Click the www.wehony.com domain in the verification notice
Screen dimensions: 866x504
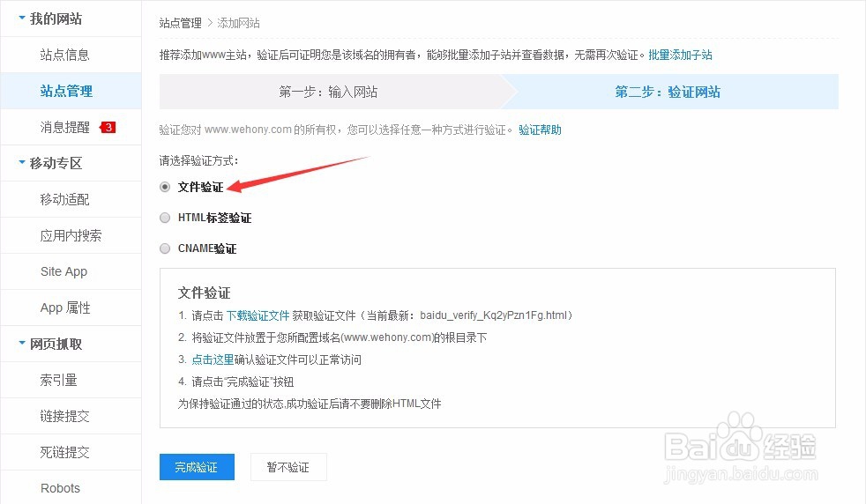(x=248, y=130)
